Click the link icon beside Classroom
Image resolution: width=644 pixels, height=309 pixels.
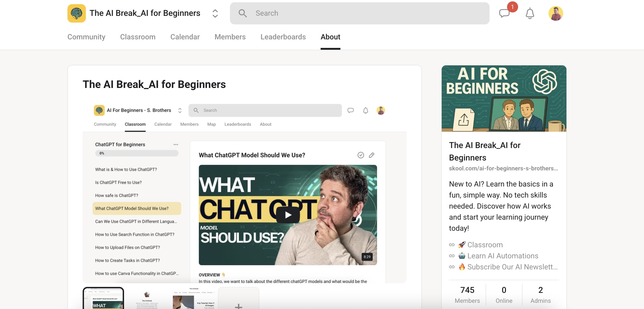452,245
